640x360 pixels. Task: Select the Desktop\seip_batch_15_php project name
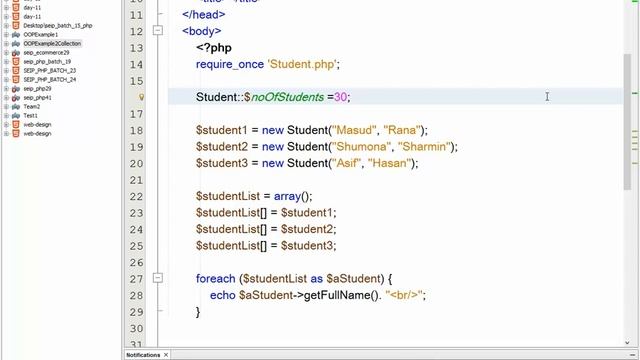pos(58,26)
